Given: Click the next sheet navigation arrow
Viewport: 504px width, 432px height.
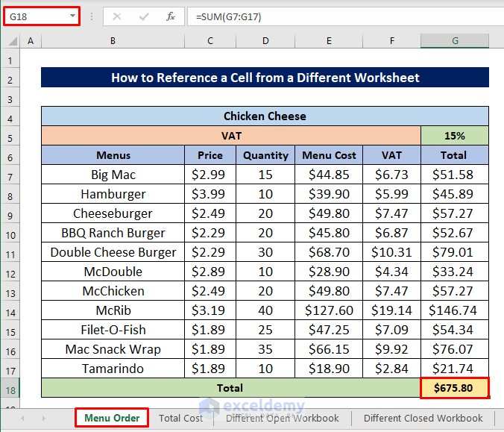Looking at the screenshot, I should pyautogui.click(x=43, y=418).
